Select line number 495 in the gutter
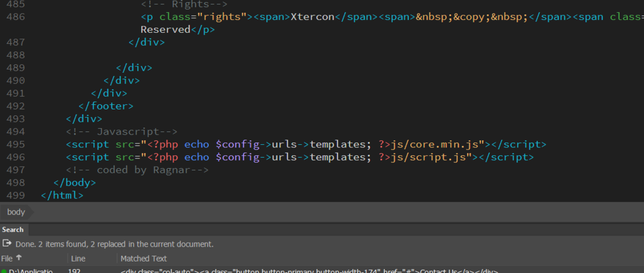Viewport: 644px width, 273px height. click(15, 144)
